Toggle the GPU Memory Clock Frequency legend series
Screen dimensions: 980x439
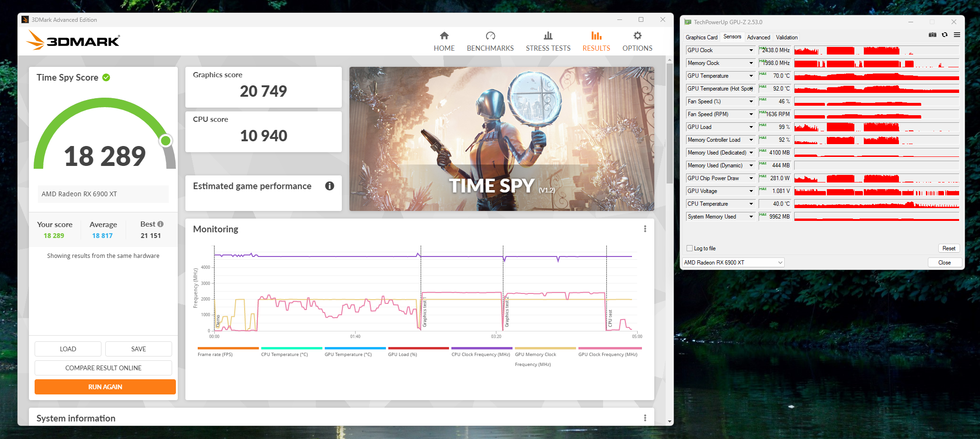545,357
